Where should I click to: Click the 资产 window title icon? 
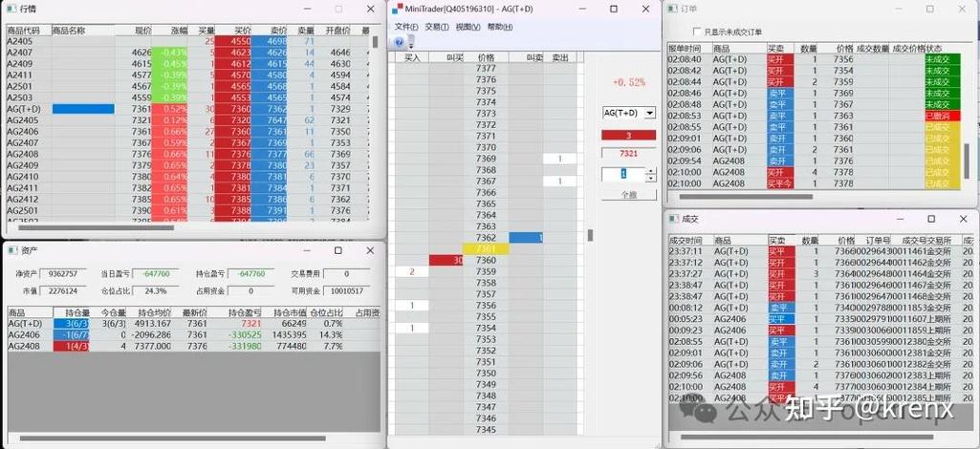pyautogui.click(x=11, y=250)
